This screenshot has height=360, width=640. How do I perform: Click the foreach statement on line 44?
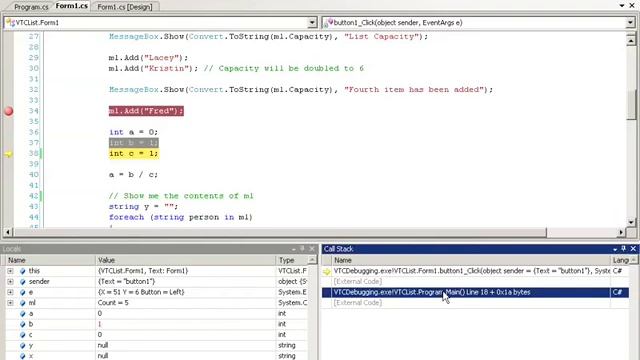(x=180, y=217)
